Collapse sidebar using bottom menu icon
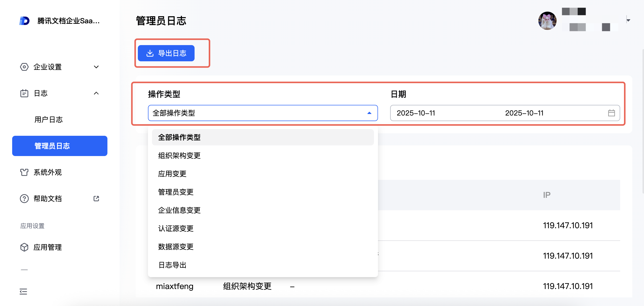Image resolution: width=644 pixels, height=306 pixels. click(x=23, y=292)
